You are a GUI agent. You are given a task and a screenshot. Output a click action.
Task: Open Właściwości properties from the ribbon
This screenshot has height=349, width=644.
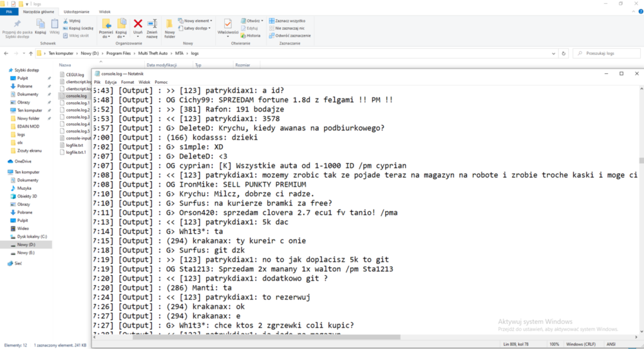[x=228, y=26]
